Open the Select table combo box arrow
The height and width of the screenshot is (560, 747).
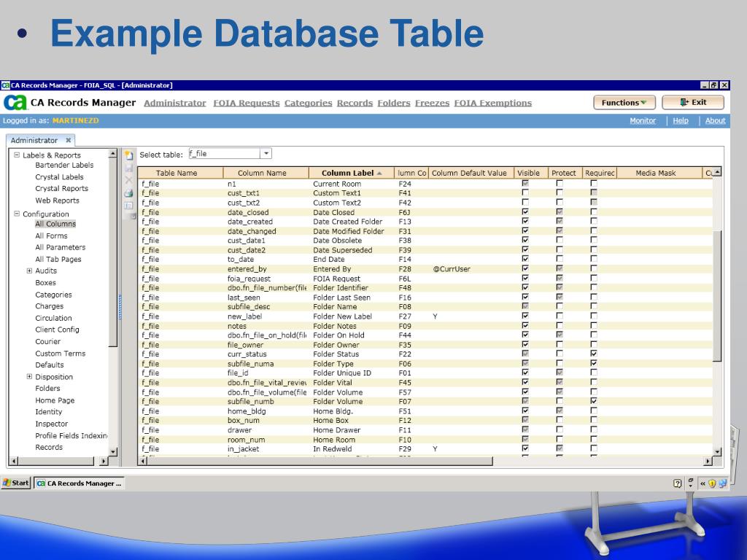point(266,153)
